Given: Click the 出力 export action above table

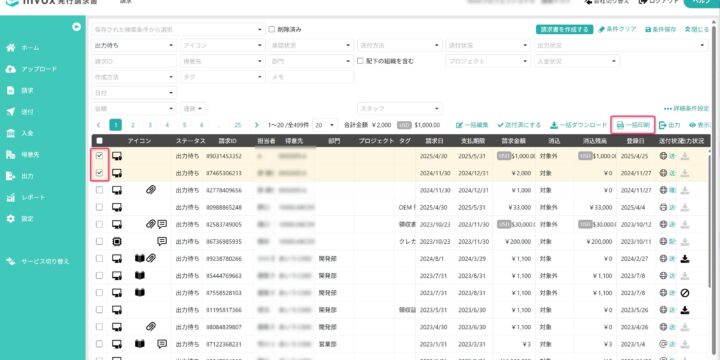Looking at the screenshot, I should [669, 125].
